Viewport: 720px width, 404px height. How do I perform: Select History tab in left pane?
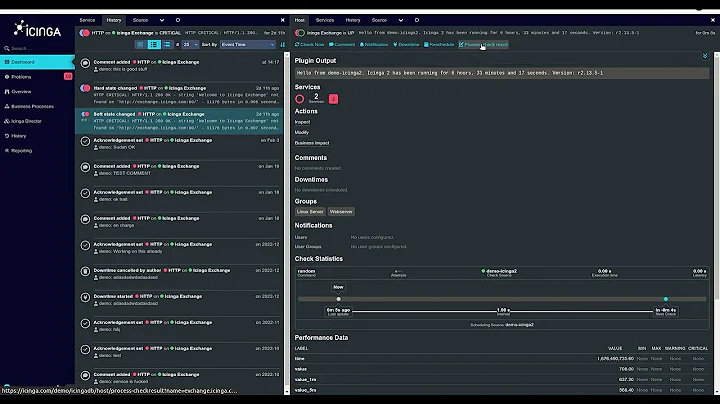pyautogui.click(x=114, y=20)
